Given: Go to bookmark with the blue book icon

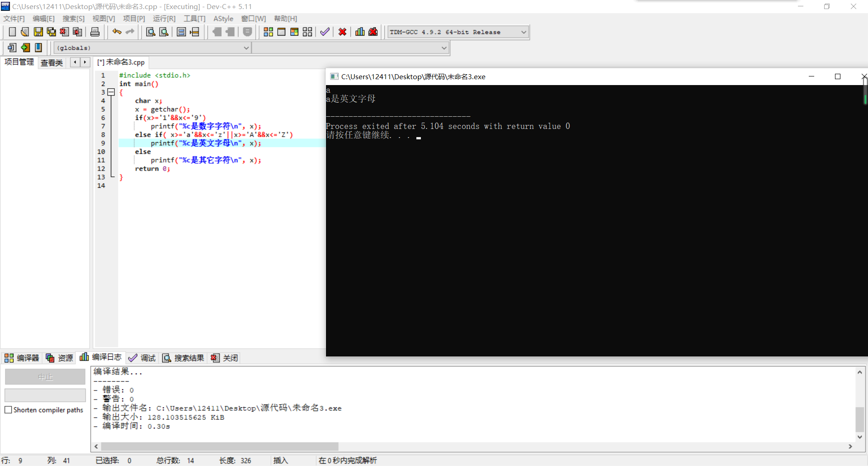Looking at the screenshot, I should [38, 48].
